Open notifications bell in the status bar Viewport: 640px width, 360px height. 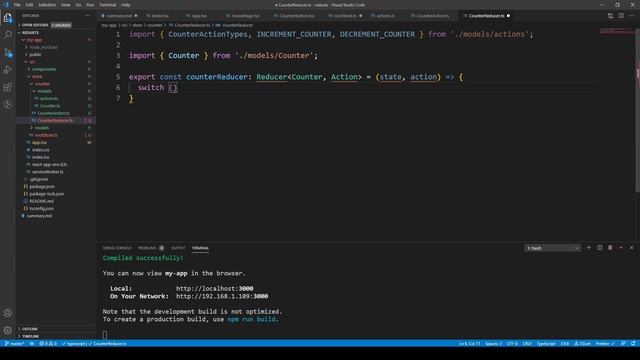pyautogui.click(x=633, y=344)
